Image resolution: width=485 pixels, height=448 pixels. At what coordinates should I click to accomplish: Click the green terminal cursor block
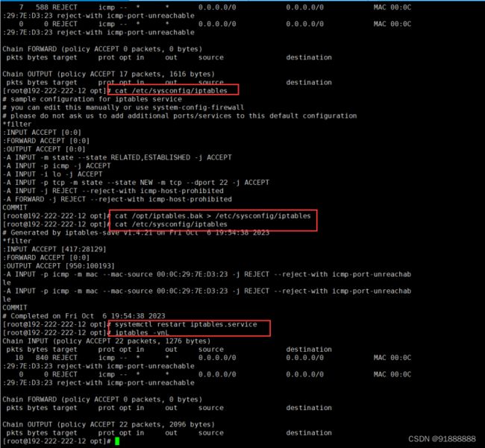117,441
